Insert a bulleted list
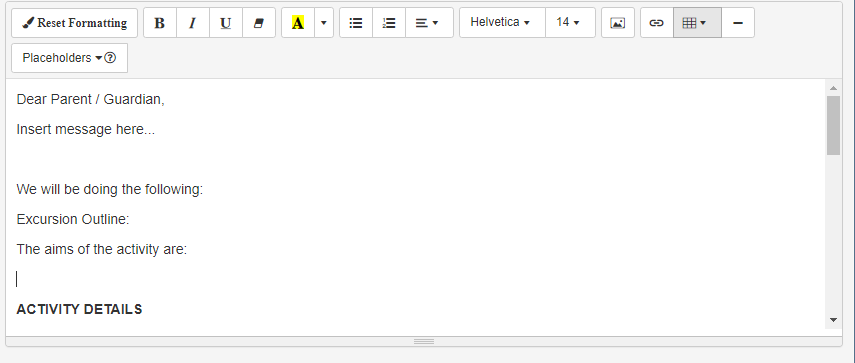The height and width of the screenshot is (363, 855). 356,23
